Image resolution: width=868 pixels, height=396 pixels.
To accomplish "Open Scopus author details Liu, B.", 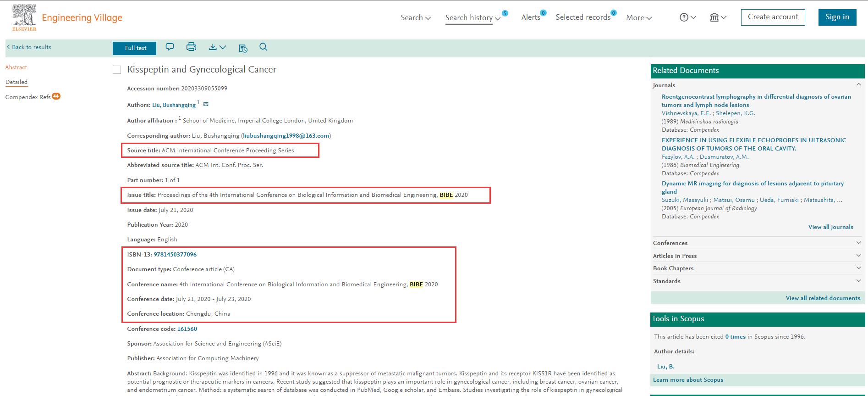I will point(665,367).
